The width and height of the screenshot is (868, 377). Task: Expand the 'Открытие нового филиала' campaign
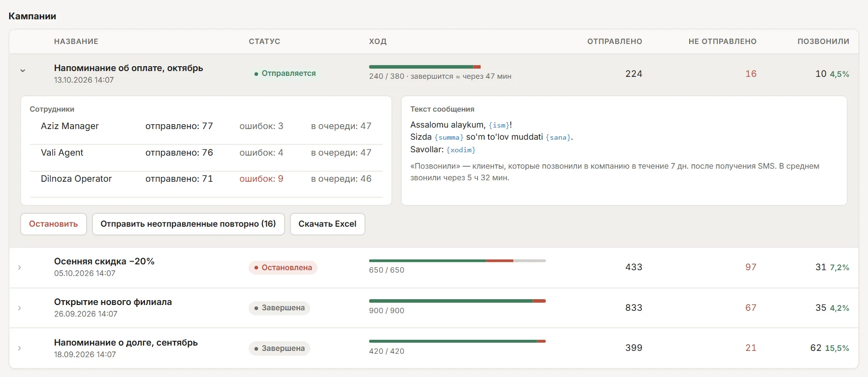tap(19, 308)
